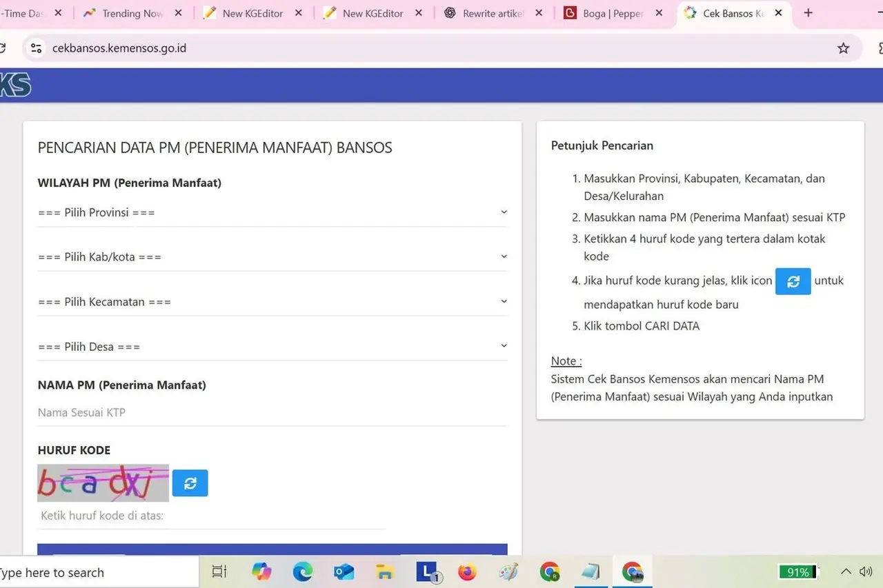Expand the Pilih Kab/kota selector

(272, 256)
